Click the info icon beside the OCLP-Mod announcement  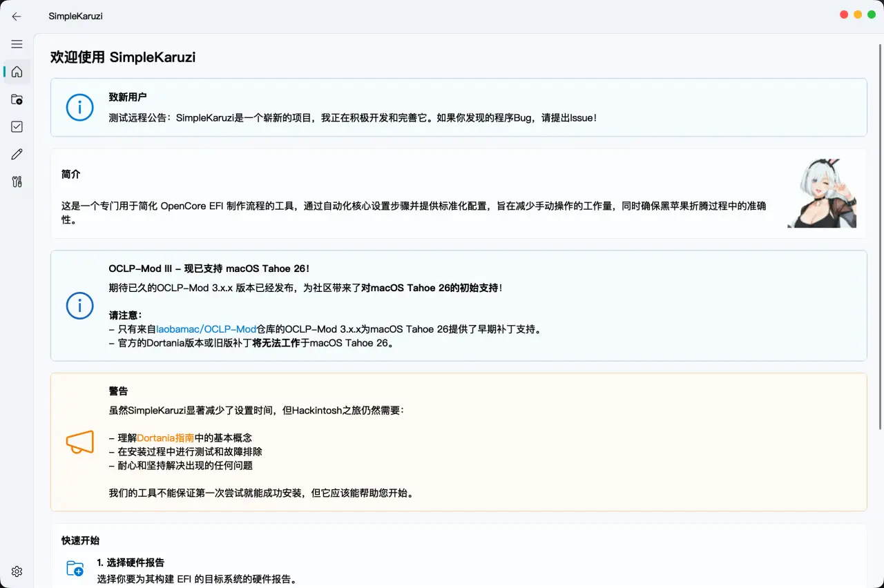pos(79,306)
